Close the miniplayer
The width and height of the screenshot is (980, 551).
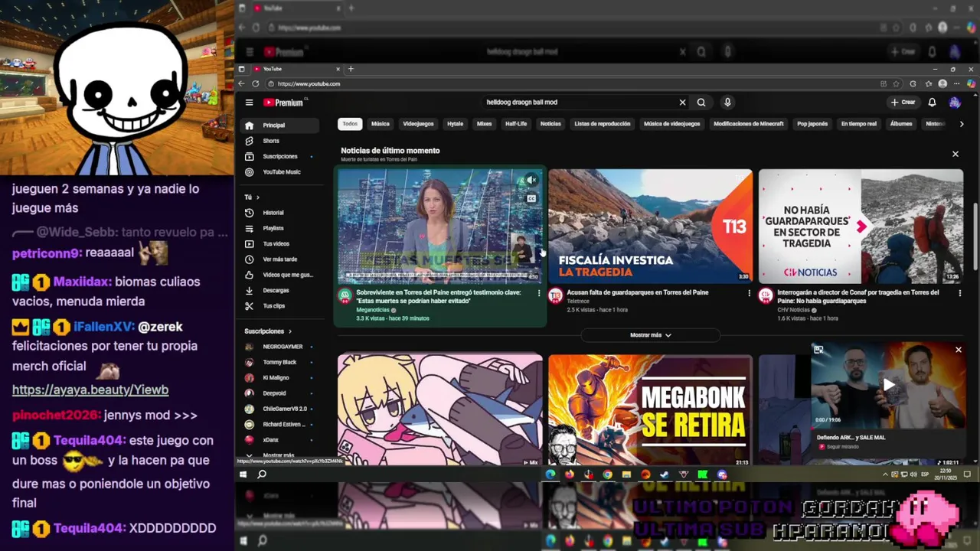958,350
